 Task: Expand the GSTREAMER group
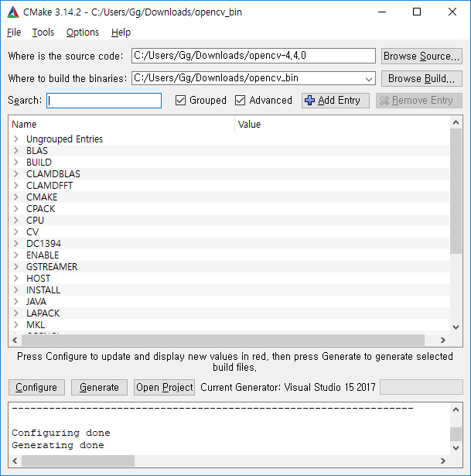pos(16,267)
